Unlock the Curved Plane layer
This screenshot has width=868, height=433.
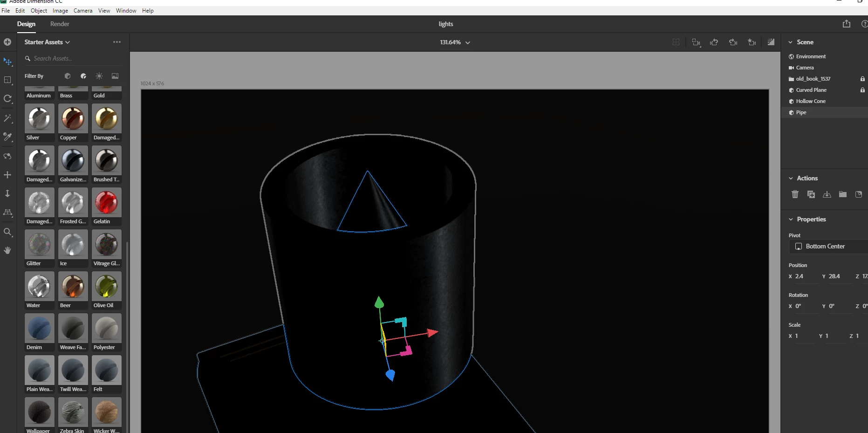coord(862,90)
